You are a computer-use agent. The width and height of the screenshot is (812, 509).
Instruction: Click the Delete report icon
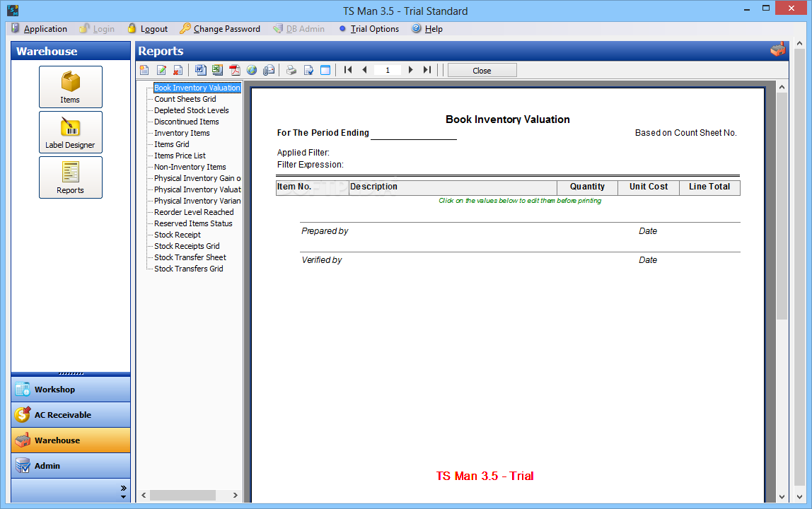pos(178,70)
